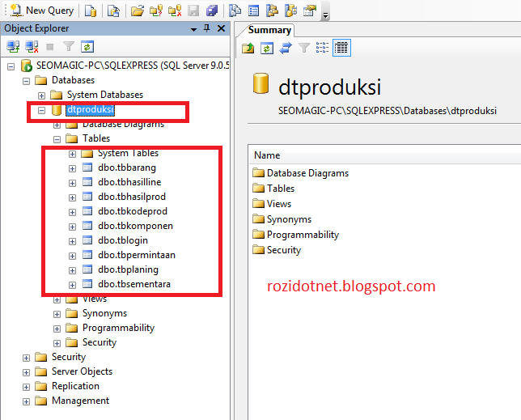Select Programmability in the Summary list
The height and width of the screenshot is (420, 521).
(x=303, y=235)
